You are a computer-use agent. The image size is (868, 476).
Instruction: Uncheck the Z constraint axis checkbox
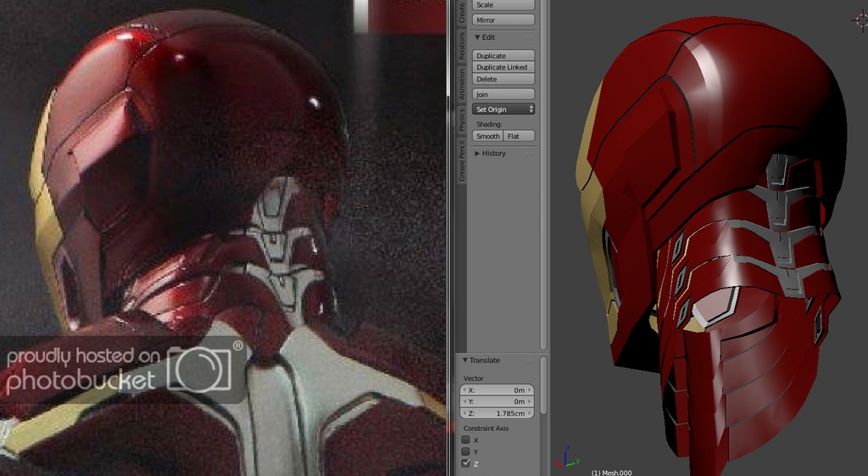[465, 463]
